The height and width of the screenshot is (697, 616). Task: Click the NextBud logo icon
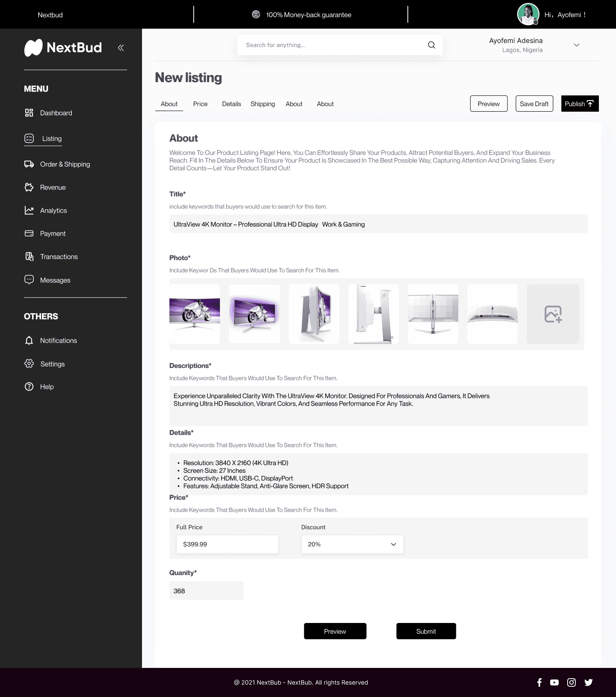click(33, 47)
